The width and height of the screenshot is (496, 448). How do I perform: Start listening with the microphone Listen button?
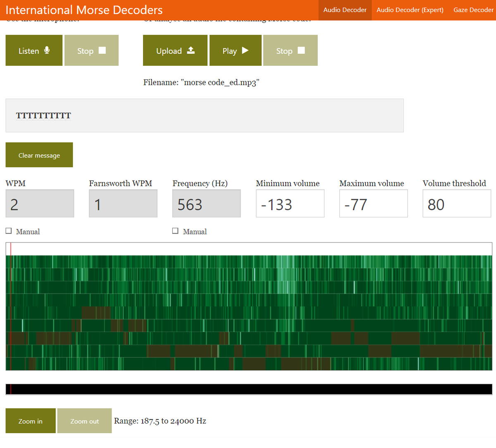tap(34, 50)
